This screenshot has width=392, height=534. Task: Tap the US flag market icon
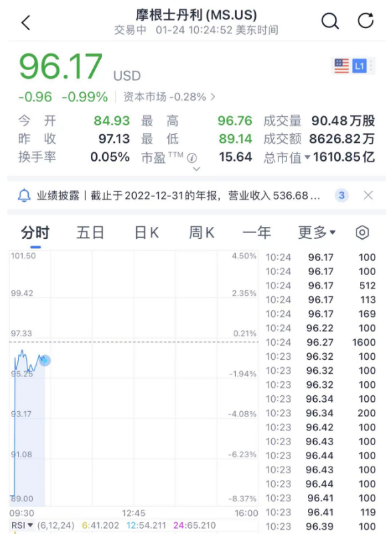coord(342,65)
